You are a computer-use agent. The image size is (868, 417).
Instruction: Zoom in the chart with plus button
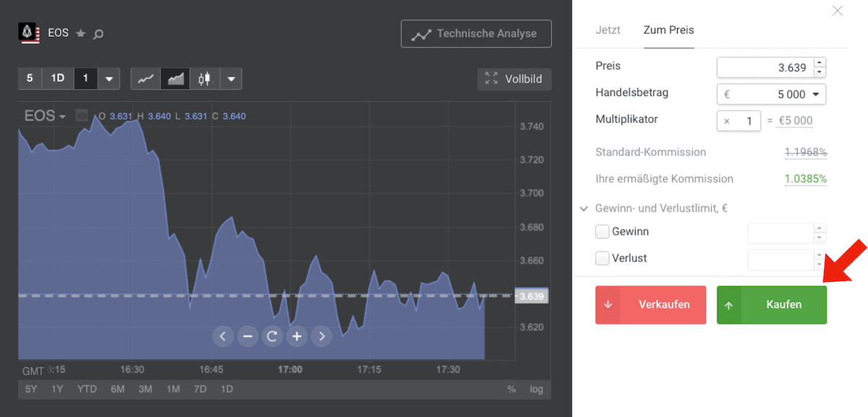[x=297, y=336]
